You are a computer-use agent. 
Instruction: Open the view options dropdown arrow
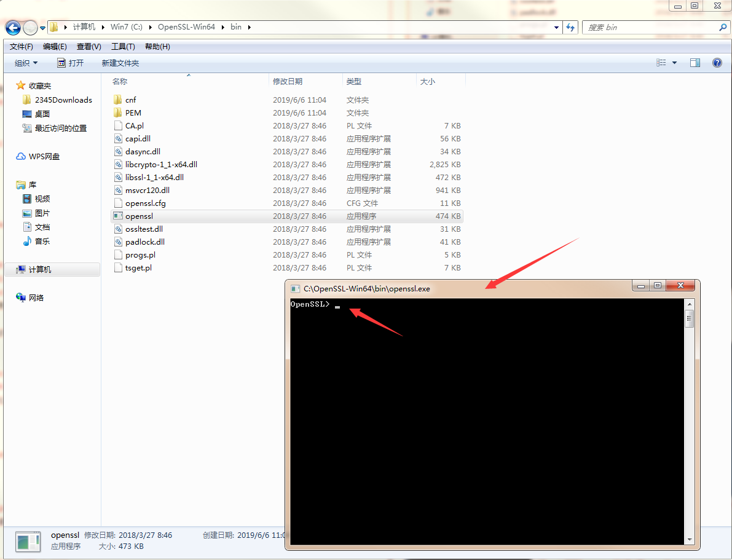pyautogui.click(x=674, y=63)
